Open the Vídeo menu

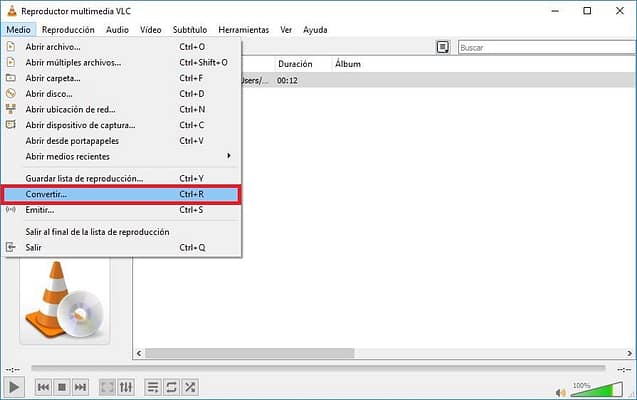(x=151, y=30)
